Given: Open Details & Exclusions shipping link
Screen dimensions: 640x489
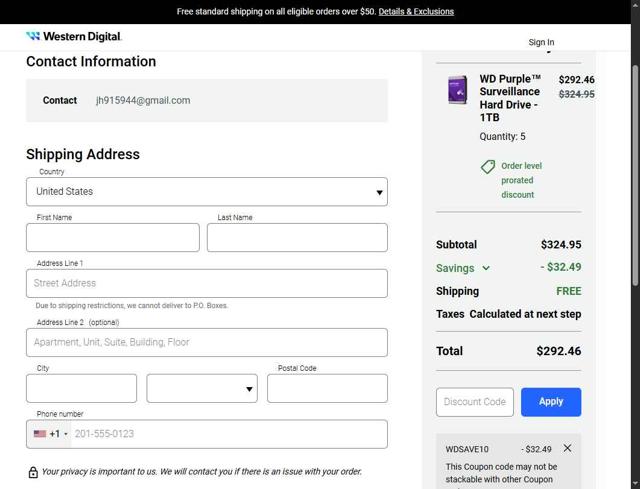Looking at the screenshot, I should tap(416, 11).
